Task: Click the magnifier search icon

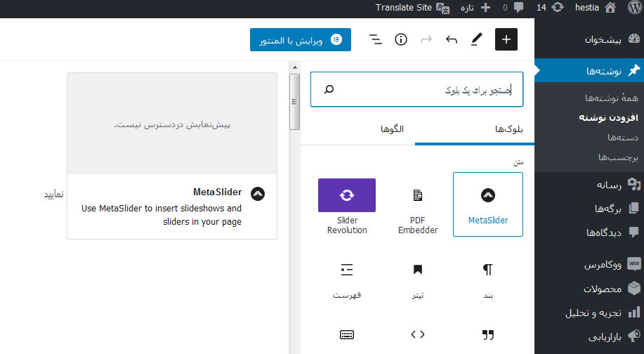Action: [329, 89]
